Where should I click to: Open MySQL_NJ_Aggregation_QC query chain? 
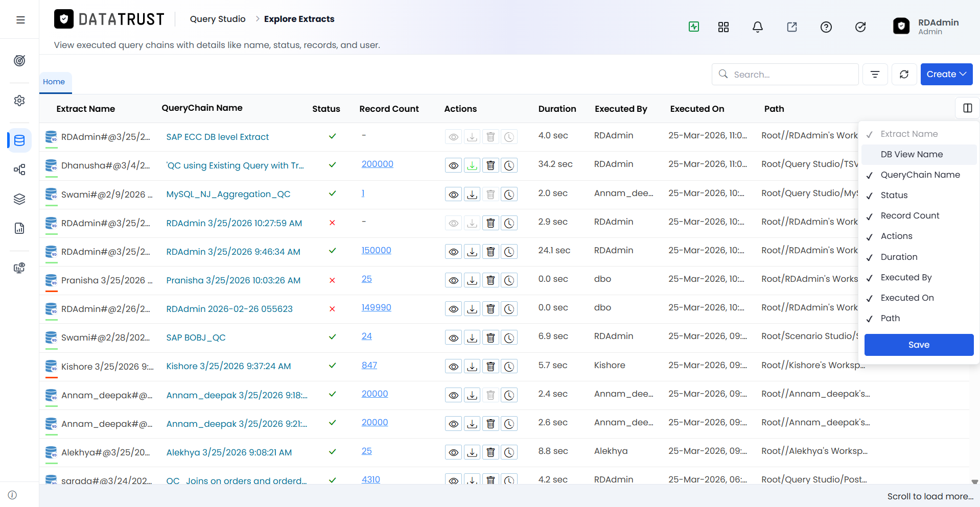click(228, 194)
